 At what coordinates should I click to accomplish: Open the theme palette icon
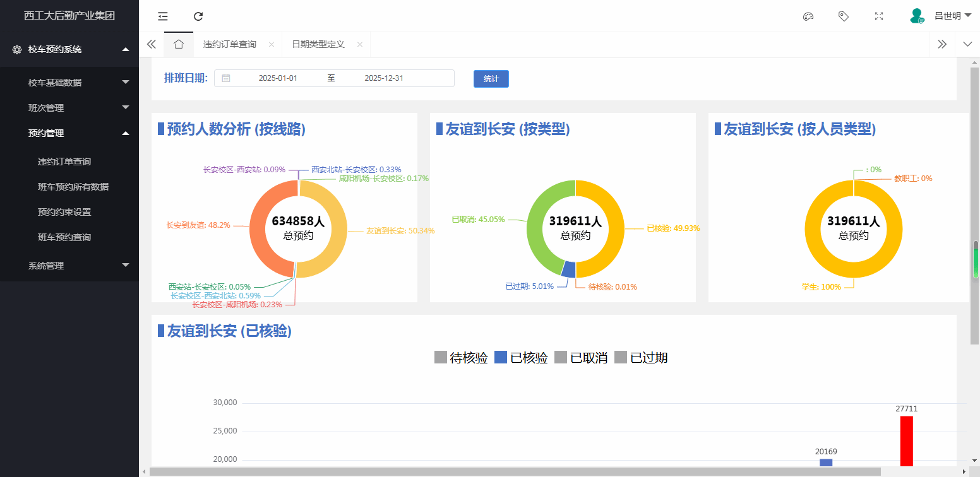point(808,16)
